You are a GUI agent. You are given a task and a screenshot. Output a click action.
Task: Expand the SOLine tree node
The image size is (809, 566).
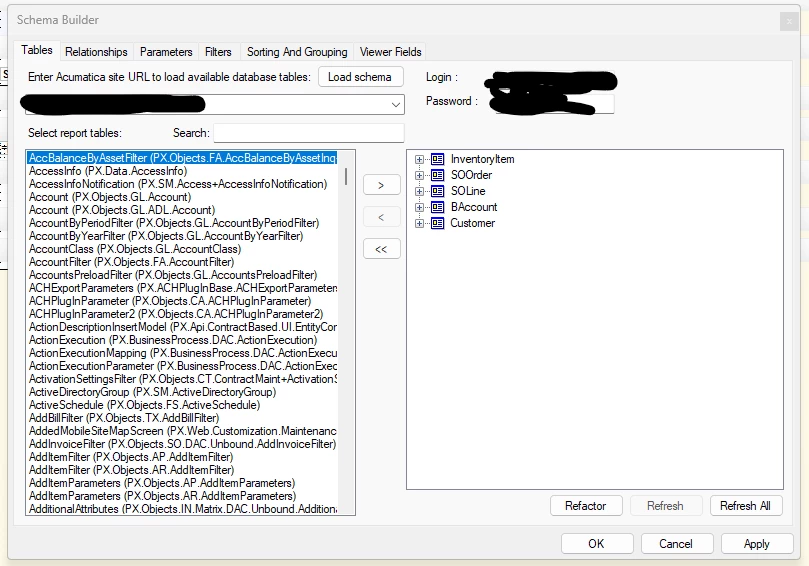point(419,191)
